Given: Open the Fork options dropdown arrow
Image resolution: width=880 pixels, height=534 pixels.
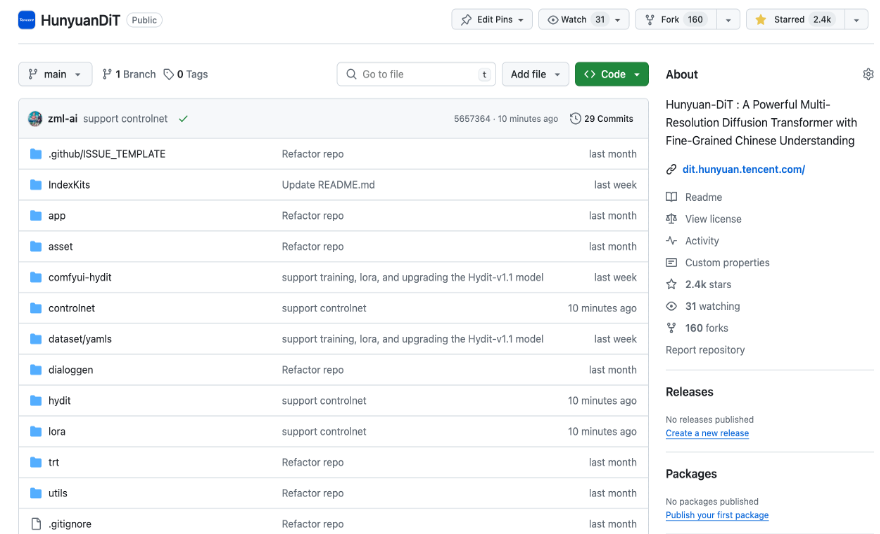Looking at the screenshot, I should click(x=728, y=19).
